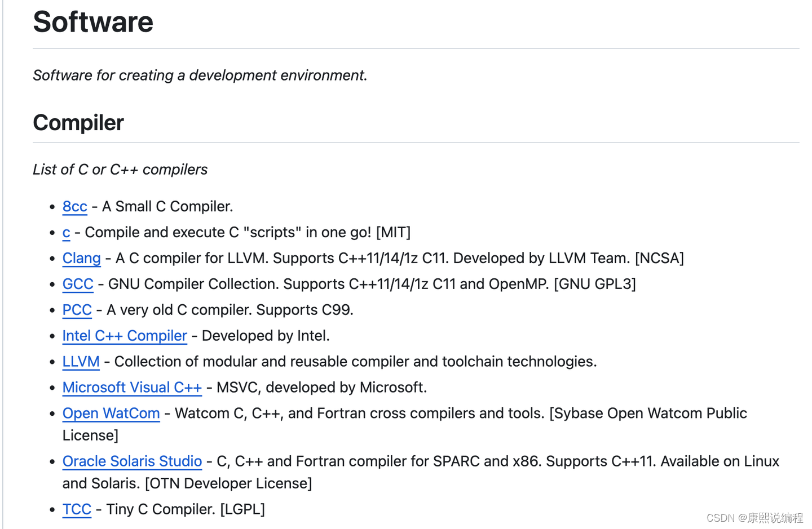Click 'A very old C compiler. Supports C99.' text
The height and width of the screenshot is (529, 812).
(230, 310)
